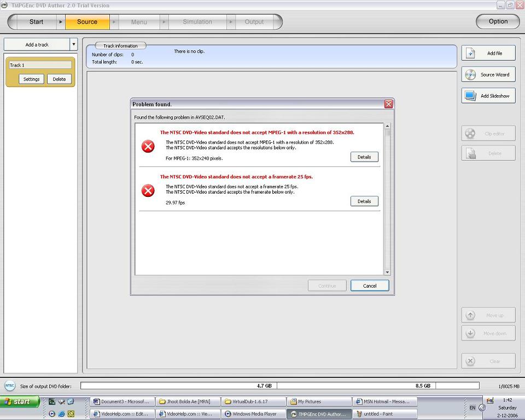
Task: Click the red error icon for resolution problem
Action: coord(148,147)
